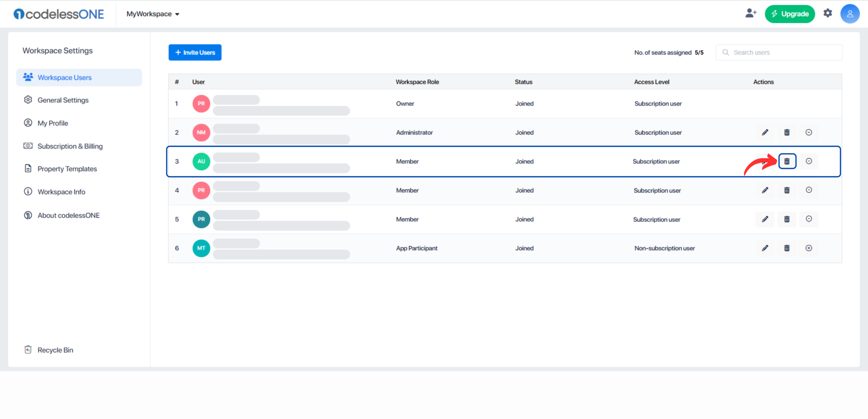Click the 5/5 seats count
The height and width of the screenshot is (419, 868).
pyautogui.click(x=699, y=53)
